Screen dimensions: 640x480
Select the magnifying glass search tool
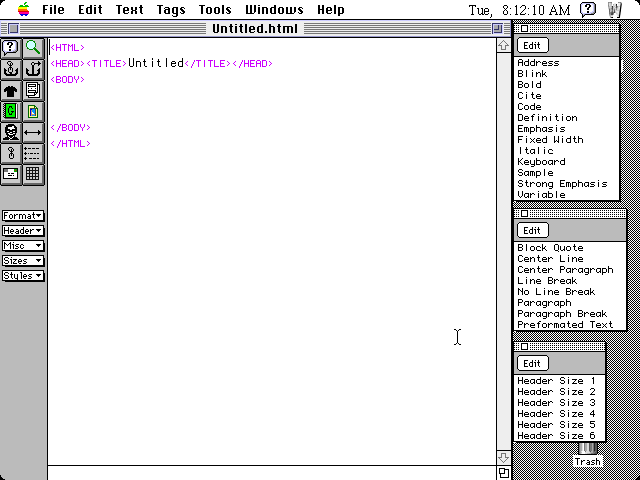33,47
